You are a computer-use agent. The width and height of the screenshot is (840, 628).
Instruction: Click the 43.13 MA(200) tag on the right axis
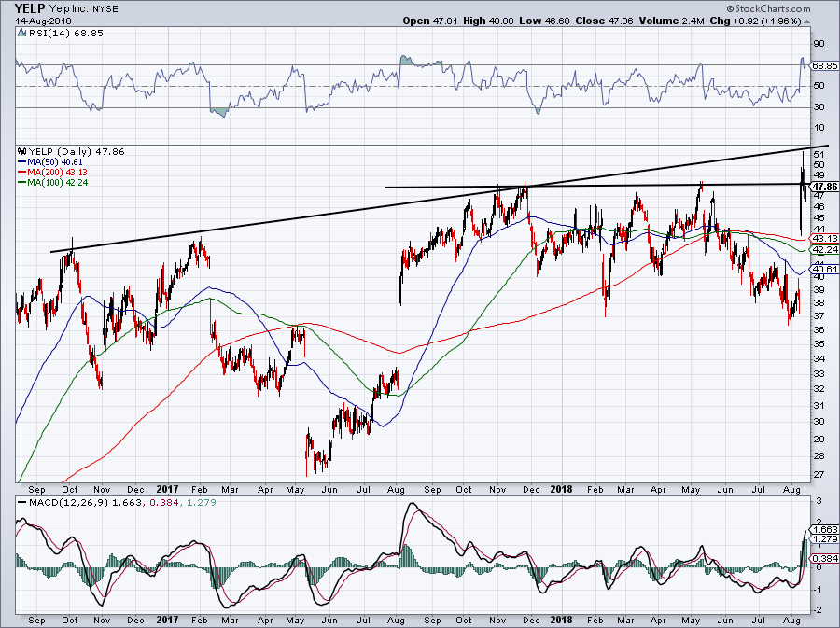pos(825,239)
